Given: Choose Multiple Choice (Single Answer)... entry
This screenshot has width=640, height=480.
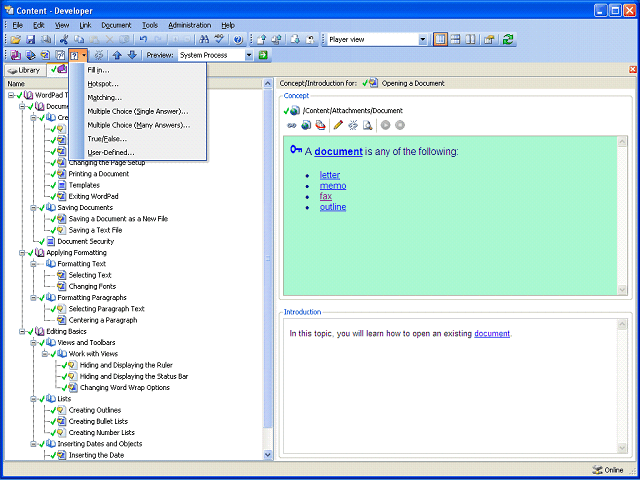Looking at the screenshot, I should (x=138, y=111).
